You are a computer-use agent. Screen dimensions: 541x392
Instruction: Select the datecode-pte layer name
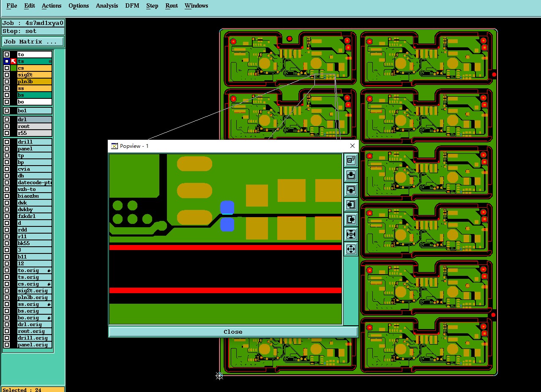click(34, 182)
